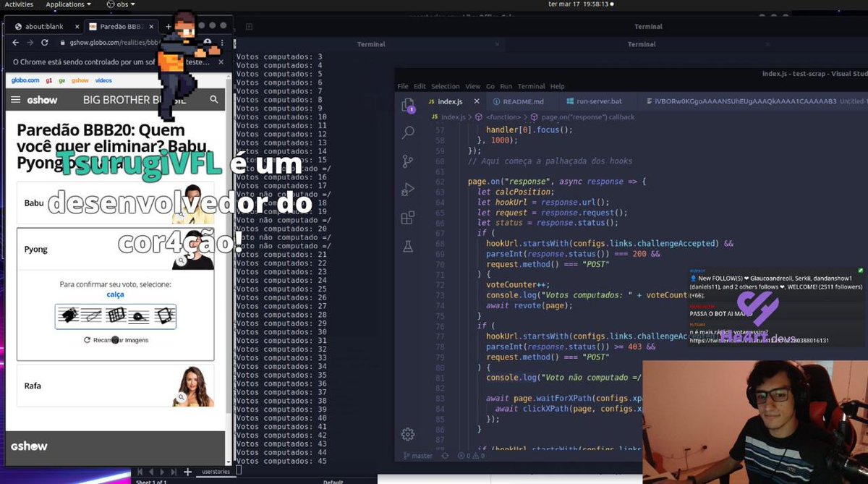
Task: Click the Chrome address bar URL
Action: click(114, 43)
